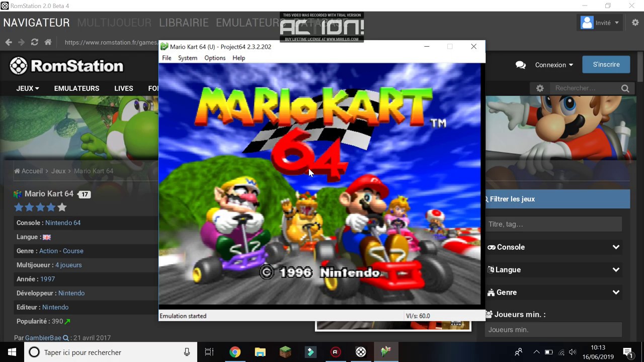Switch to MULTIJOUEUR tab
The height and width of the screenshot is (362, 644).
114,23
